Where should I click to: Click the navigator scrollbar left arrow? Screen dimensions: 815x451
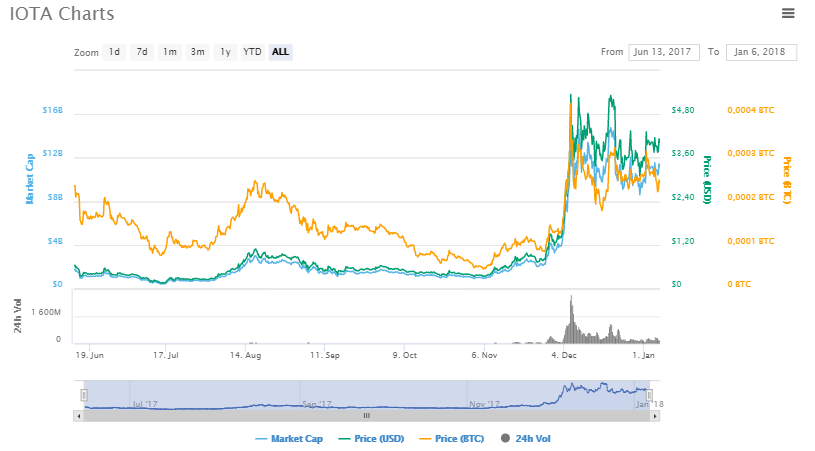(80, 415)
